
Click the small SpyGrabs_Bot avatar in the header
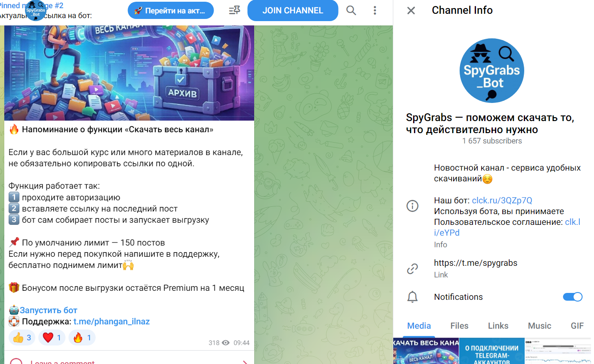point(36,10)
